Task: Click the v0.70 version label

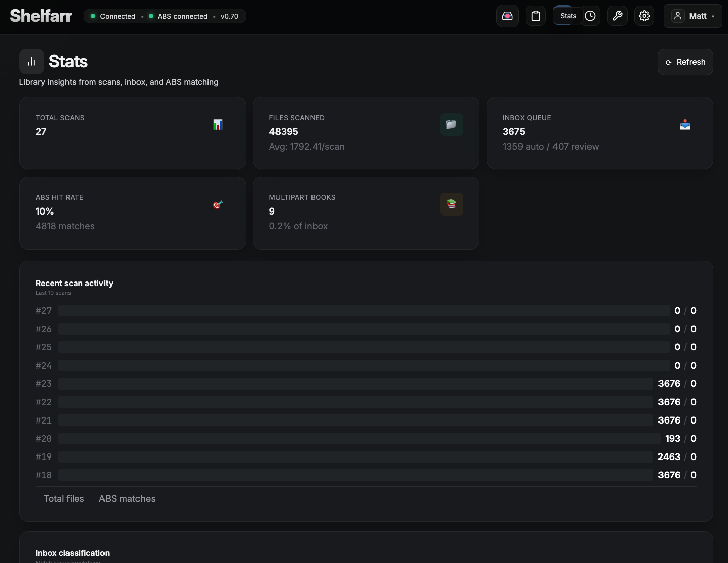Action: (x=229, y=16)
